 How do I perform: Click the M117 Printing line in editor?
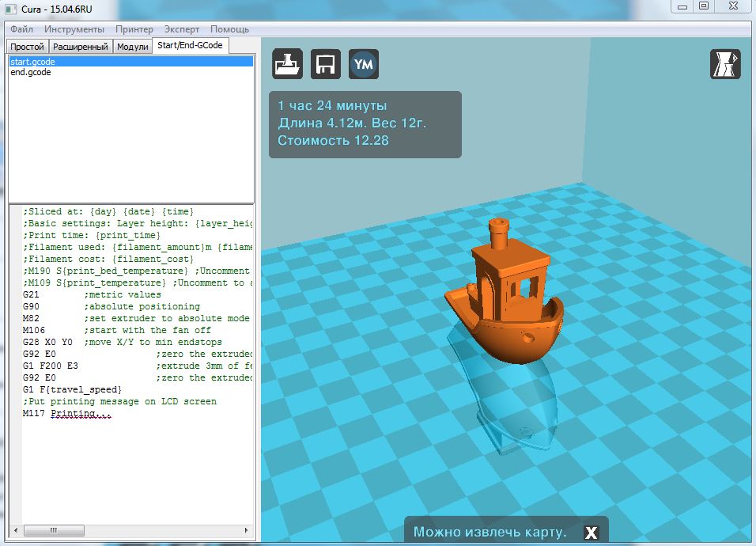click(x=66, y=414)
